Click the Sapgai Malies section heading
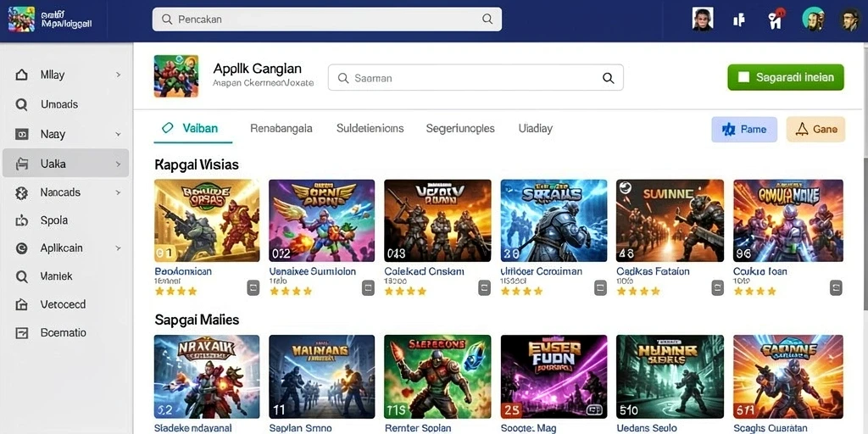The image size is (868, 434). [197, 320]
